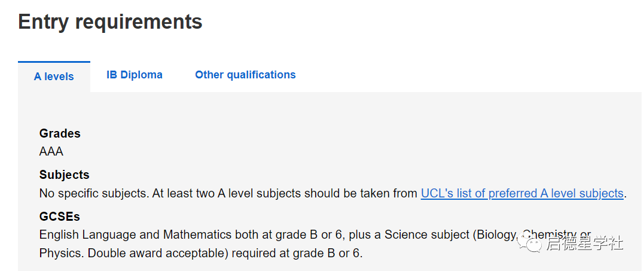
Task: Click the Grades heading
Action: tap(60, 133)
